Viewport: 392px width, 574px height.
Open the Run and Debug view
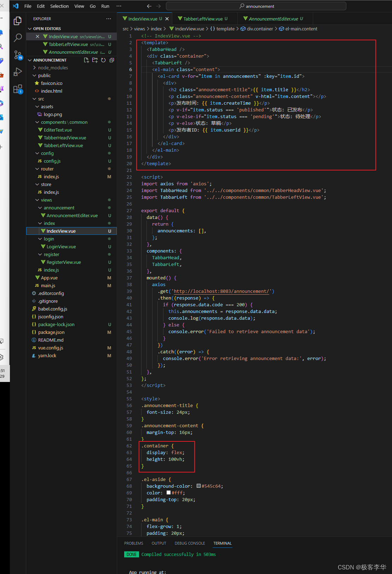pyautogui.click(x=18, y=72)
